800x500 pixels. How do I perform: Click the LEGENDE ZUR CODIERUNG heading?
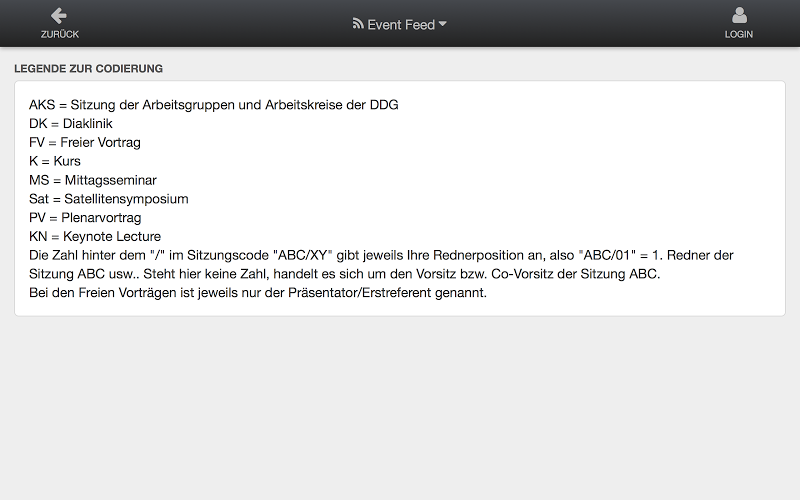tap(89, 69)
